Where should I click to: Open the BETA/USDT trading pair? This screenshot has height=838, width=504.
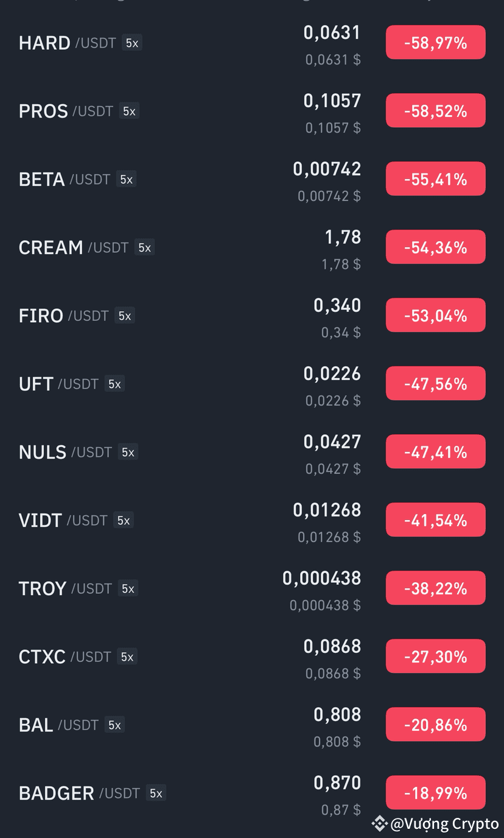[x=252, y=179]
